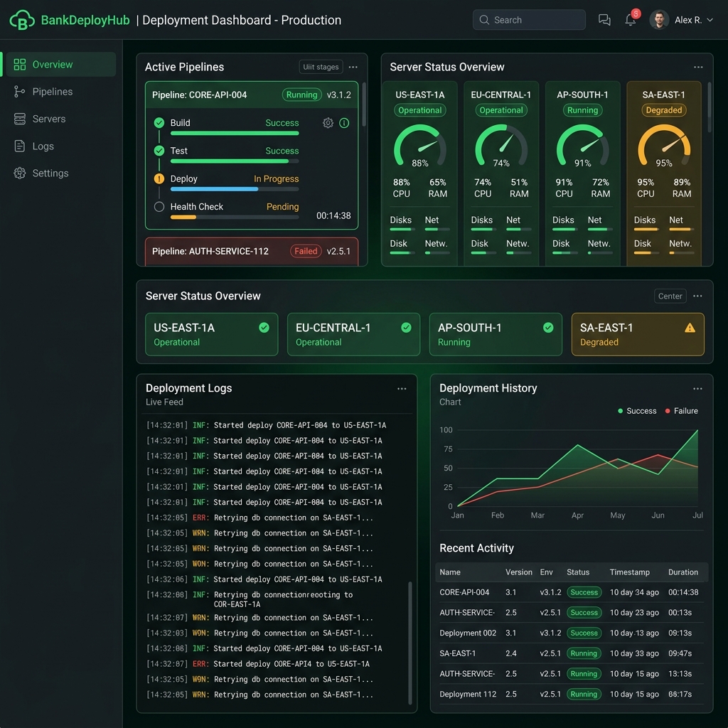
Task: Click the SA-EAST-1 warning triangle icon
Action: coord(690,328)
